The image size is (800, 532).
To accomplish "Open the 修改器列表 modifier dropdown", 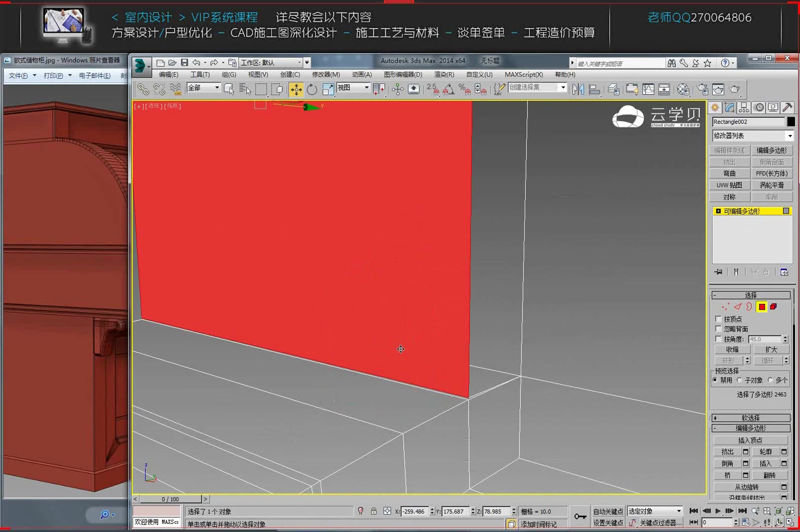I will tap(752, 135).
